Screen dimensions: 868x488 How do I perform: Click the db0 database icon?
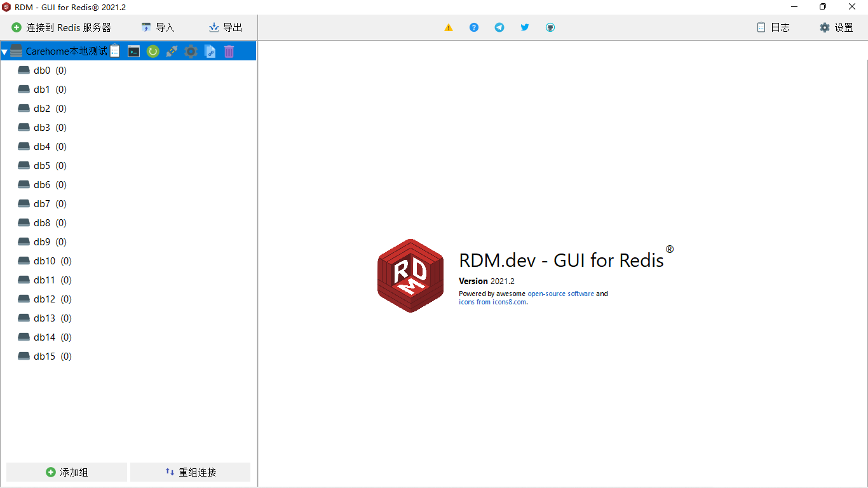click(24, 71)
